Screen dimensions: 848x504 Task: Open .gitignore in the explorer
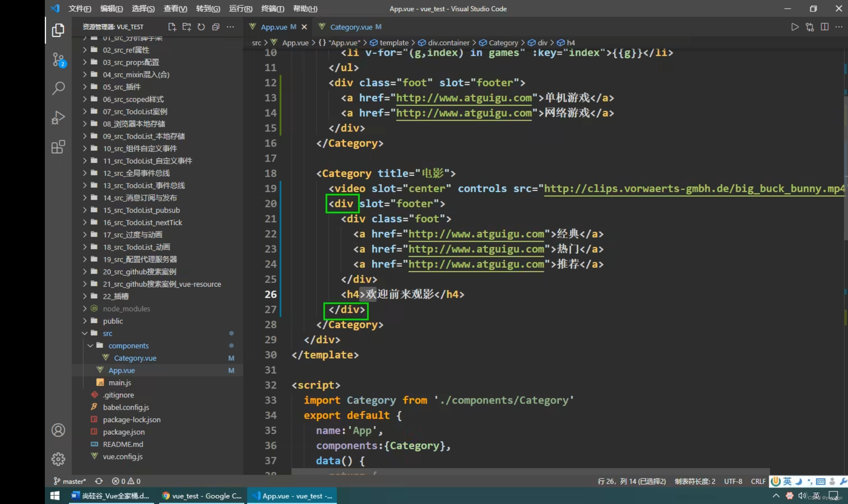point(118,395)
